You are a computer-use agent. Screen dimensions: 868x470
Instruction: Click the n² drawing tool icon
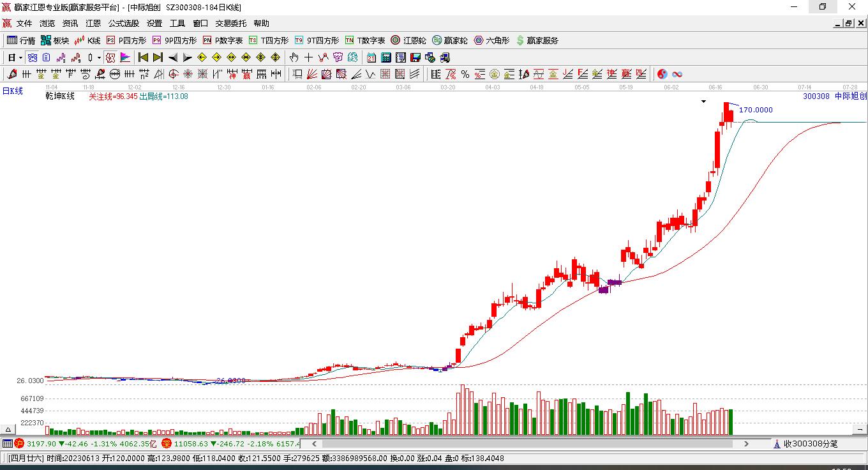[x=144, y=74]
